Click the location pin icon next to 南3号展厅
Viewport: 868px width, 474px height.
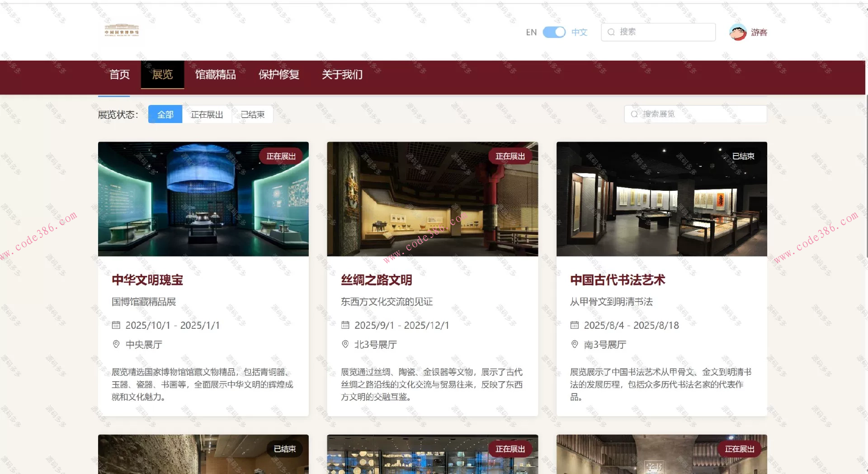click(x=575, y=344)
